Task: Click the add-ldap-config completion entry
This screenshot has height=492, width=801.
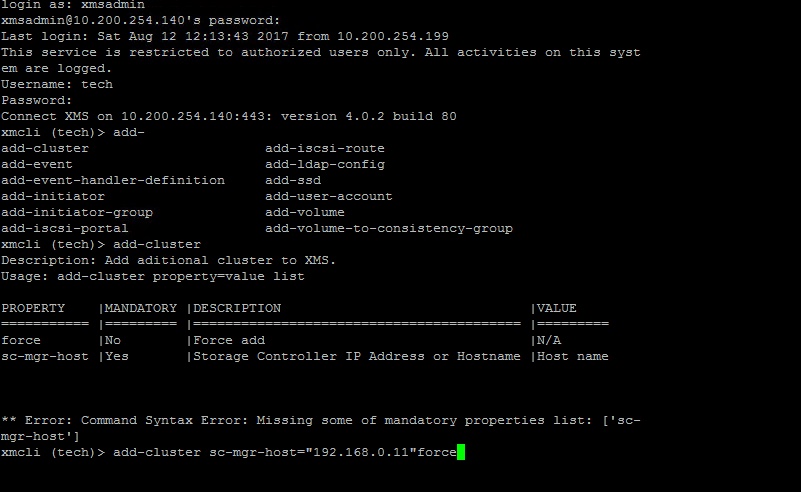Action: click(324, 164)
